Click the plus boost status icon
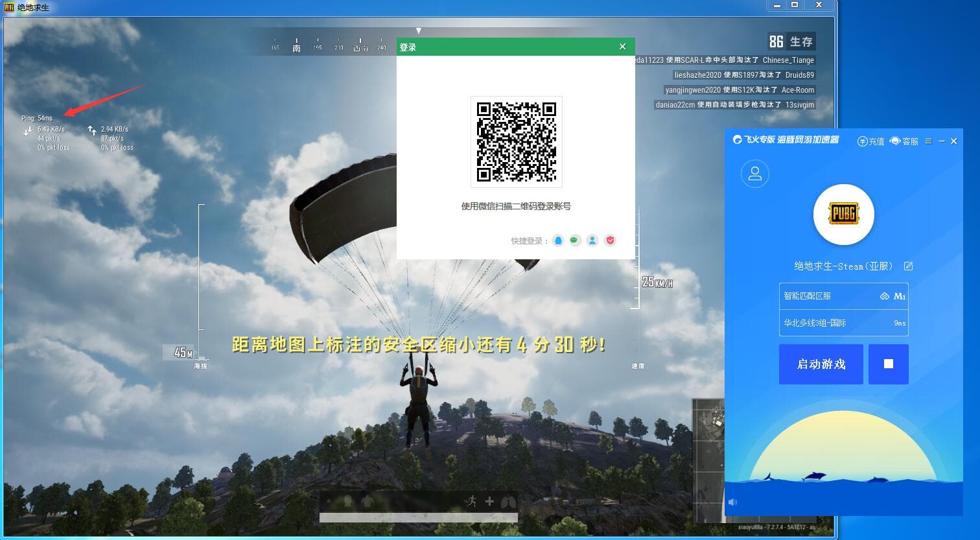 (x=489, y=501)
